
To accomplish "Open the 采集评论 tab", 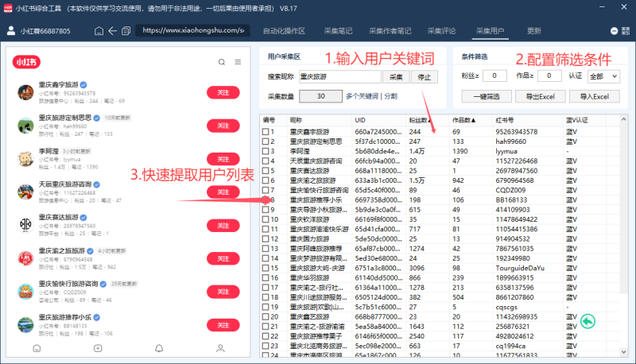I will point(441,31).
